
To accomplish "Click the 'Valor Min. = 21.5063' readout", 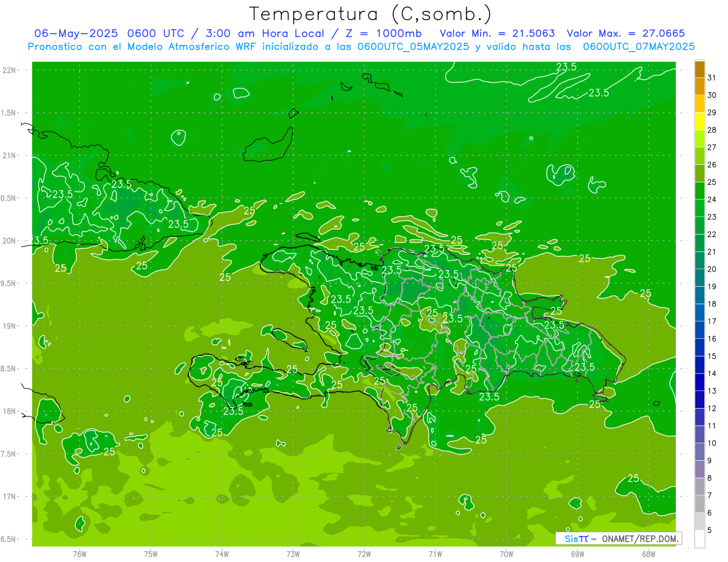I will pos(497,33).
